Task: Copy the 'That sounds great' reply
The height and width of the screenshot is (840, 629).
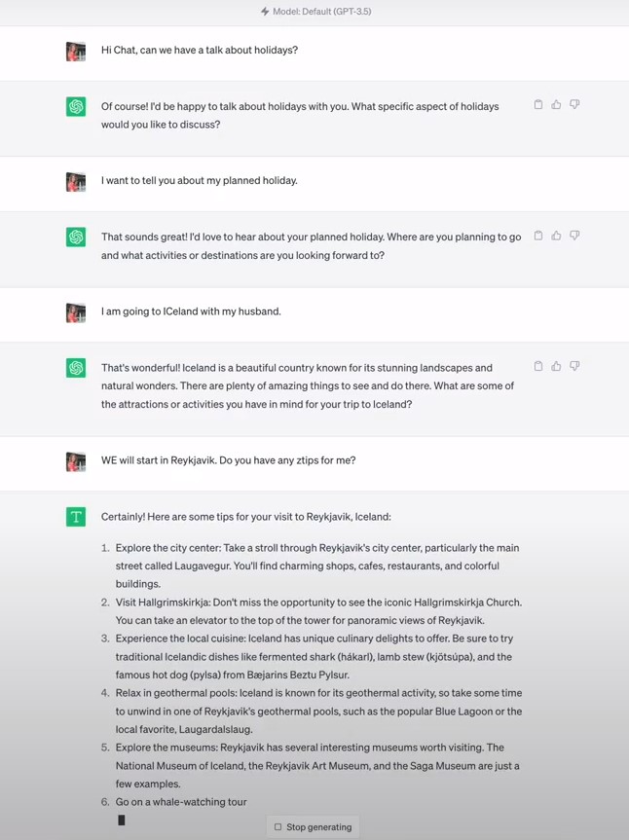Action: click(x=538, y=236)
